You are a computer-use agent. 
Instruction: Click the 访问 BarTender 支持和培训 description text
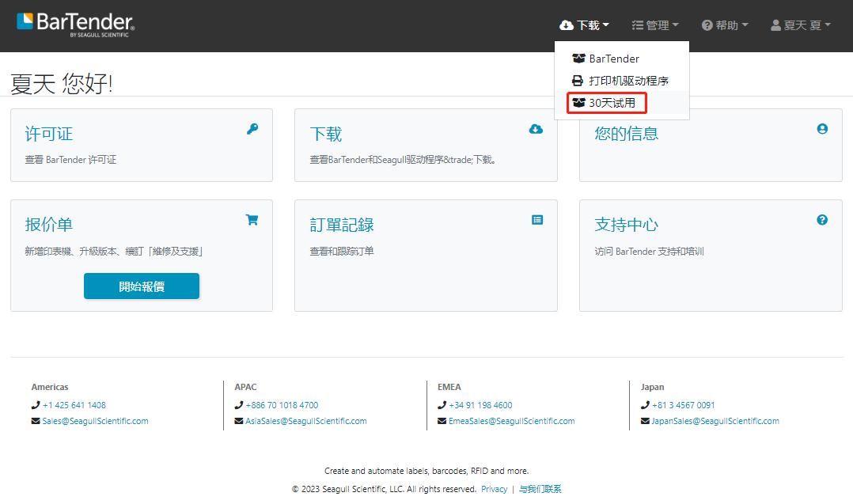(x=649, y=251)
